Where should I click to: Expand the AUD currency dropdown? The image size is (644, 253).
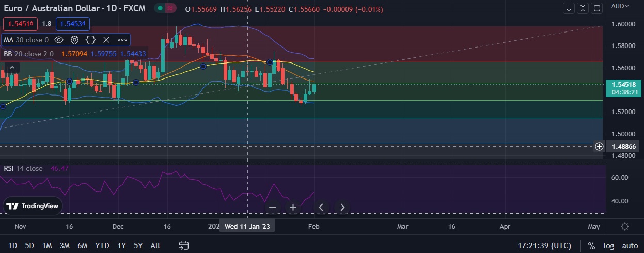[619, 6]
